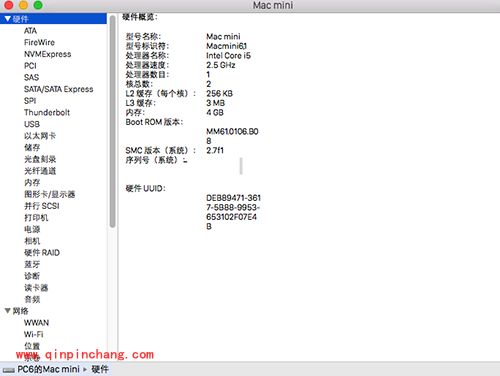500x376 pixels.
Task: Select Wi-Fi under 网络
Action: pyautogui.click(x=34, y=334)
